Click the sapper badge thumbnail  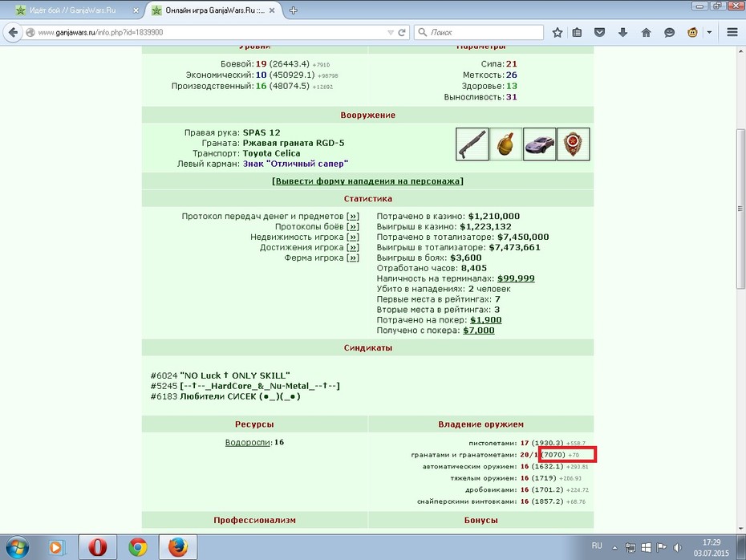(x=574, y=144)
